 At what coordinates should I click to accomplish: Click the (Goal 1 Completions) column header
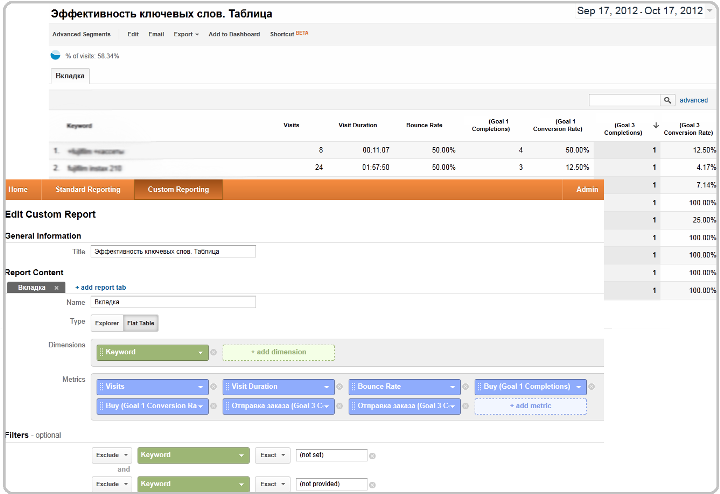point(491,125)
